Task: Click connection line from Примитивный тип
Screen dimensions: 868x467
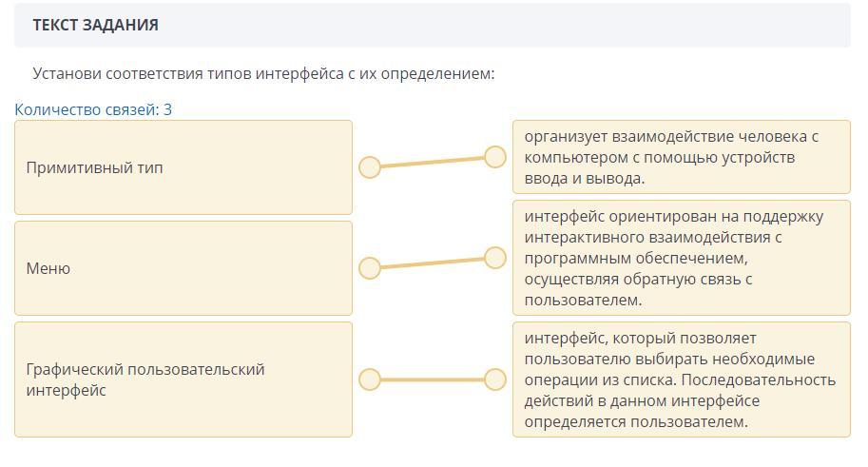Action: [433, 163]
